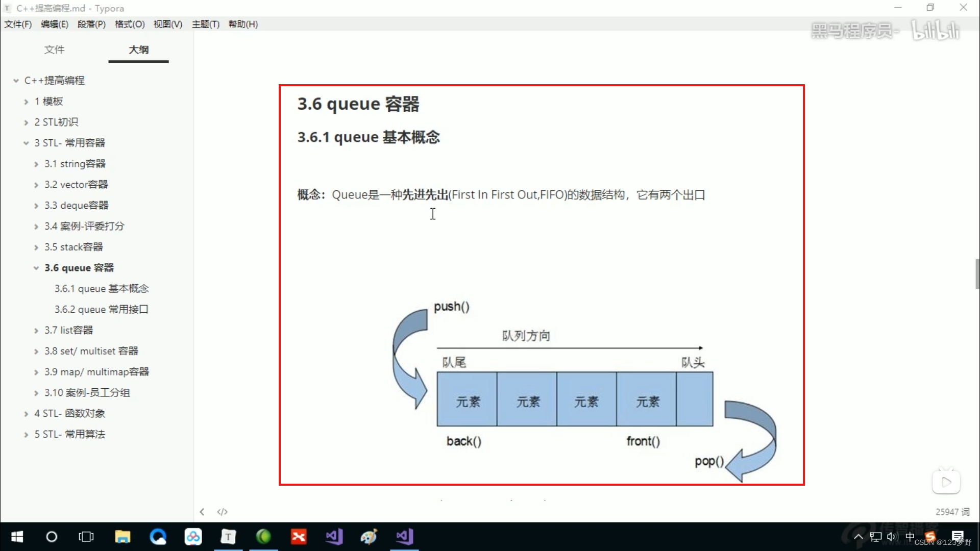Expand the 3.5 stack容器 outline item
The image size is (980, 551).
[x=35, y=247]
